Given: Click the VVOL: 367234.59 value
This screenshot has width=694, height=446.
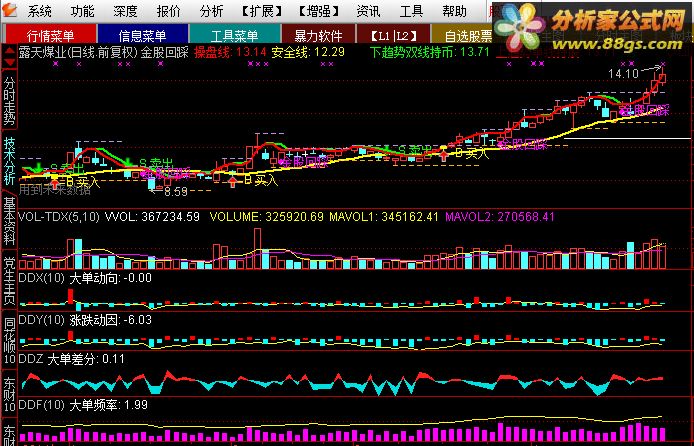Looking at the screenshot, I should [x=153, y=217].
